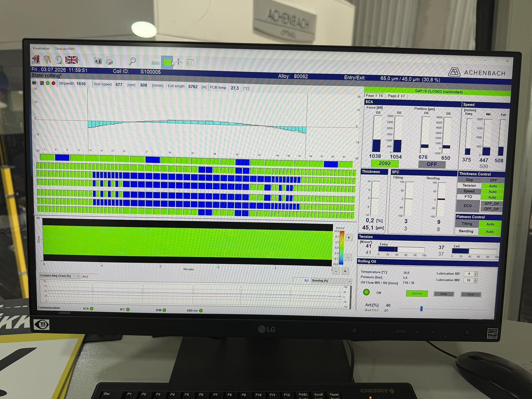Screen dimensions: 532x399
Task: Switch to Page 2 F7 tab
Action: (397, 96)
